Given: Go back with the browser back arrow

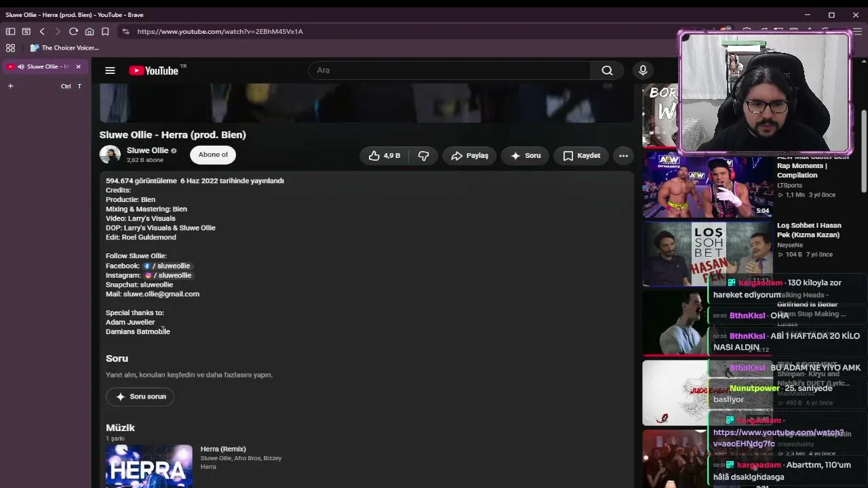Looking at the screenshot, I should click(42, 31).
